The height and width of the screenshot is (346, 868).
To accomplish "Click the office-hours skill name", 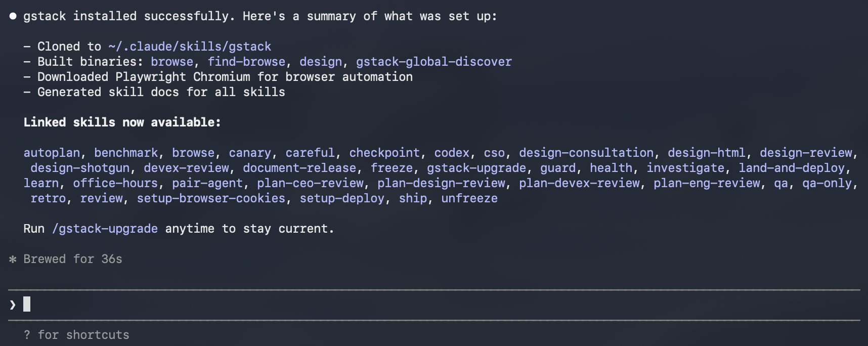I will 115,183.
